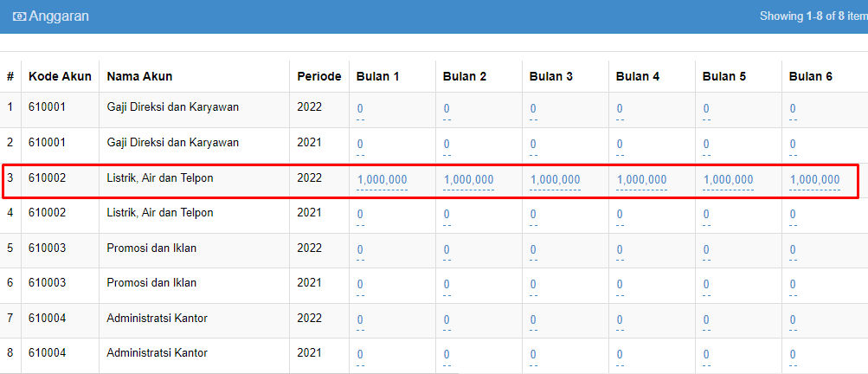Viewport: 868px width, 374px height.
Task: Edit Bulan 2 value 1,000,000 in row 3
Action: coord(469,179)
